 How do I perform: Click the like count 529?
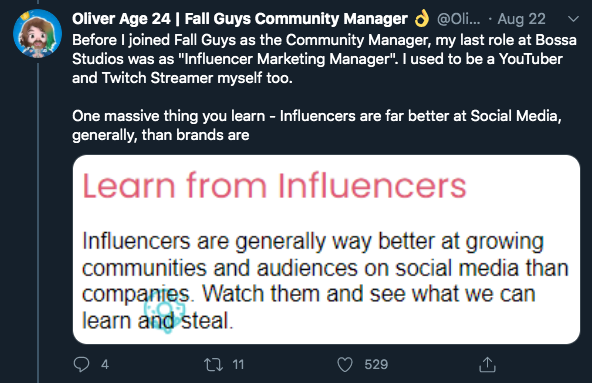376,364
